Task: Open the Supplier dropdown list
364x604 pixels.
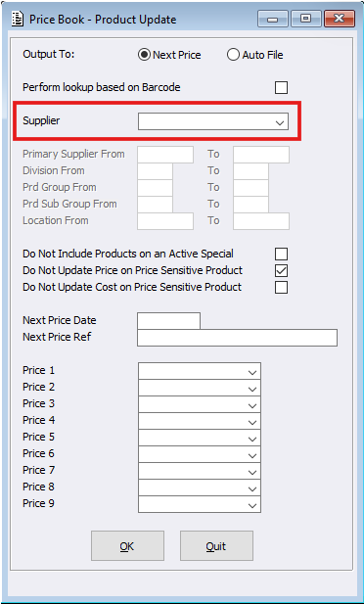Action: pyautogui.click(x=213, y=121)
